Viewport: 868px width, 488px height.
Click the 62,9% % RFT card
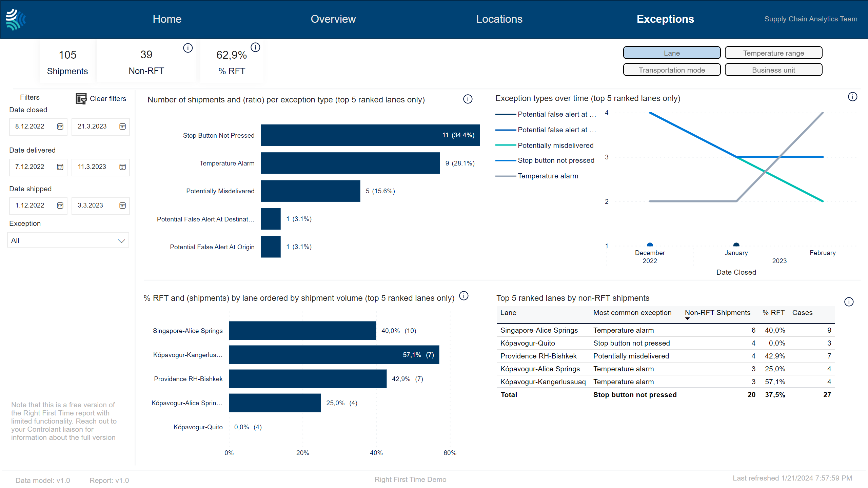tap(232, 62)
